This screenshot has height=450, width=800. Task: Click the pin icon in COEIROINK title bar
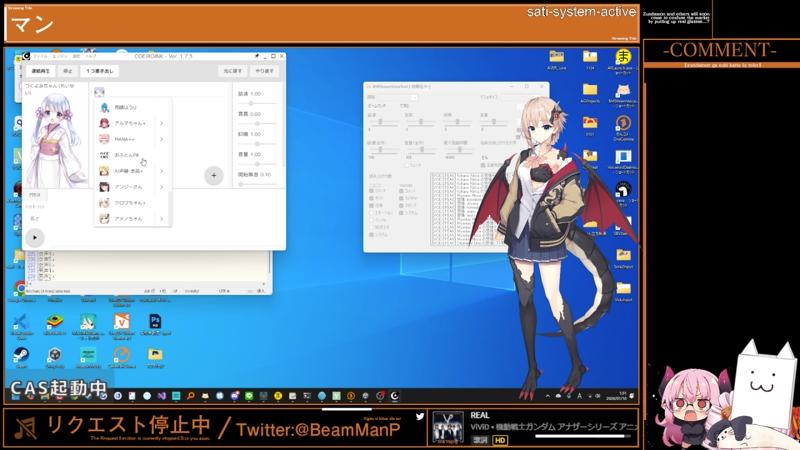(x=257, y=56)
